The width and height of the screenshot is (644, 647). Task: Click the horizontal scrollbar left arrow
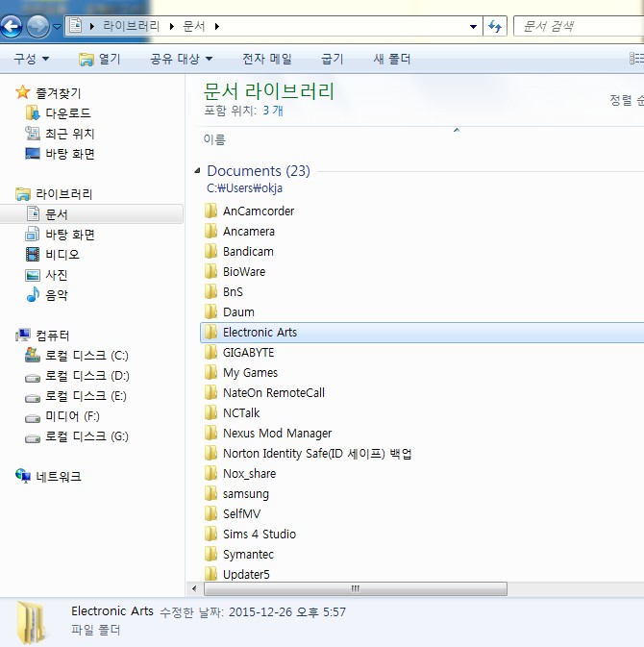coord(194,588)
